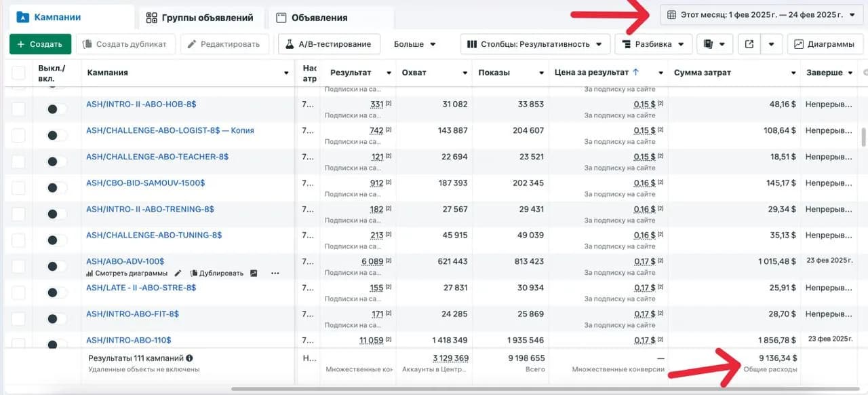
Task: Open campaign link ASH/INTRO- II -ABO-HOB-8$
Action: (x=141, y=104)
